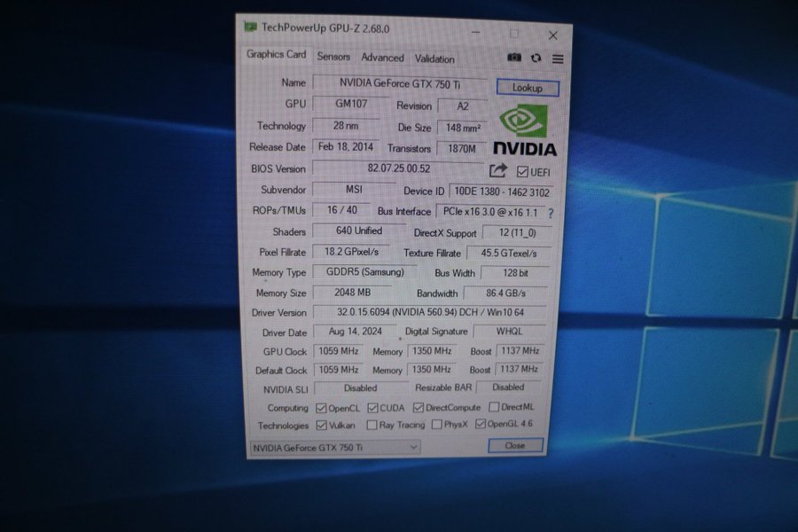Open the GeForce GTX 750 Ti dropdown
Image resolution: width=798 pixels, height=532 pixels.
[x=334, y=448]
